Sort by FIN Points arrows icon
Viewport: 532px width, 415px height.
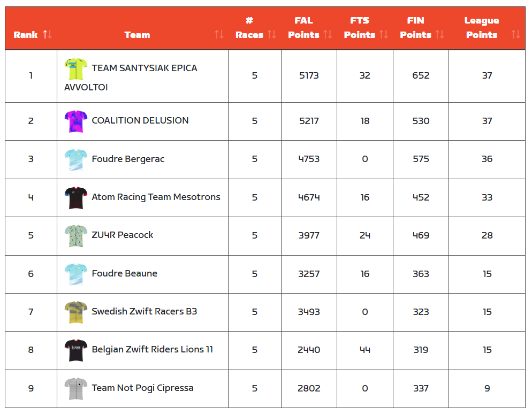tap(439, 35)
